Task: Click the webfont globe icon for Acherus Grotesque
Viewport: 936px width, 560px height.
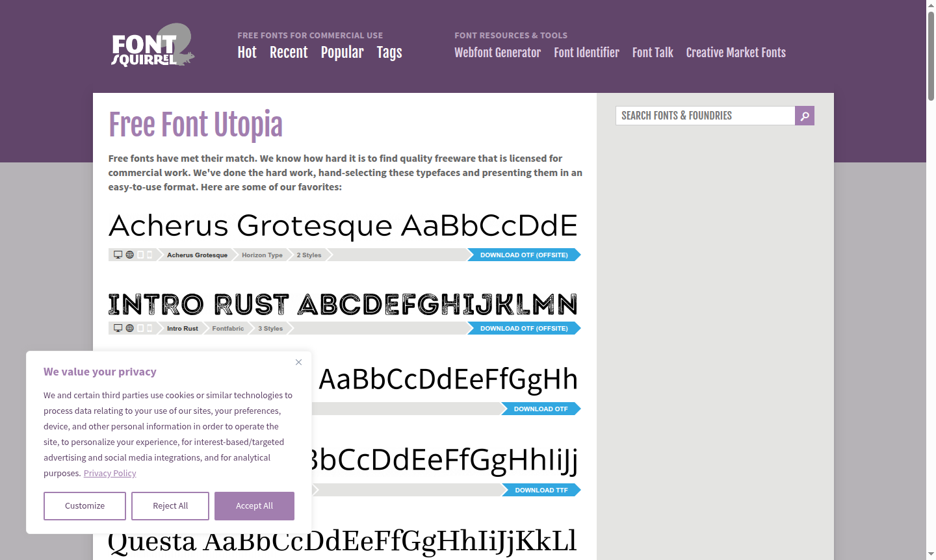Action: (129, 254)
